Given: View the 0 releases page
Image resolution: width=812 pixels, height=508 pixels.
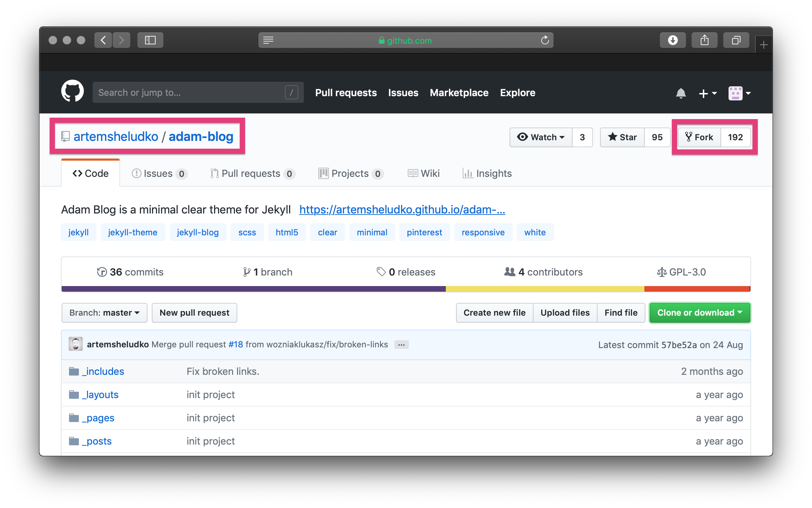Looking at the screenshot, I should 406,272.
